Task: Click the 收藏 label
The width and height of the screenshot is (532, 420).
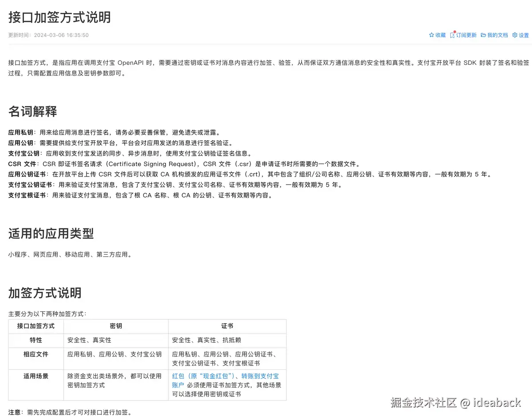Action: [440, 35]
